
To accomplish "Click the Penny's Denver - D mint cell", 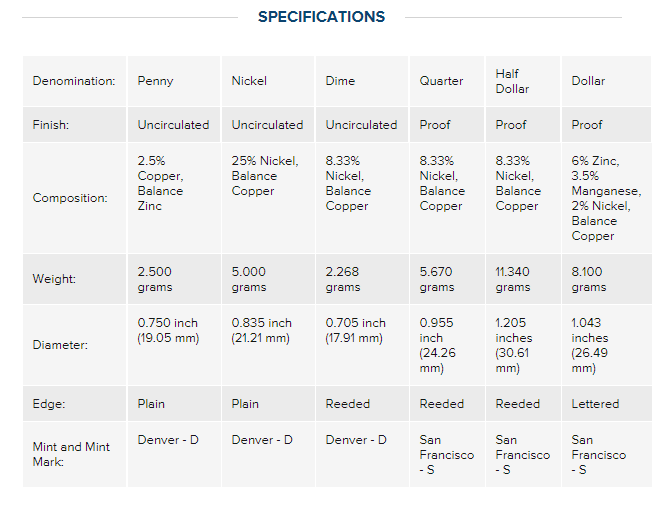I will pos(174,454).
